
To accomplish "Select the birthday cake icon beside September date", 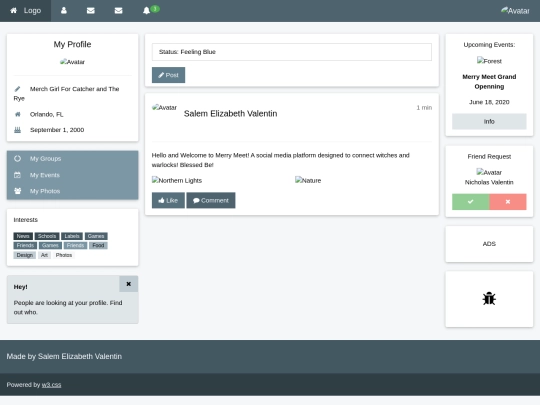I will click(18, 130).
